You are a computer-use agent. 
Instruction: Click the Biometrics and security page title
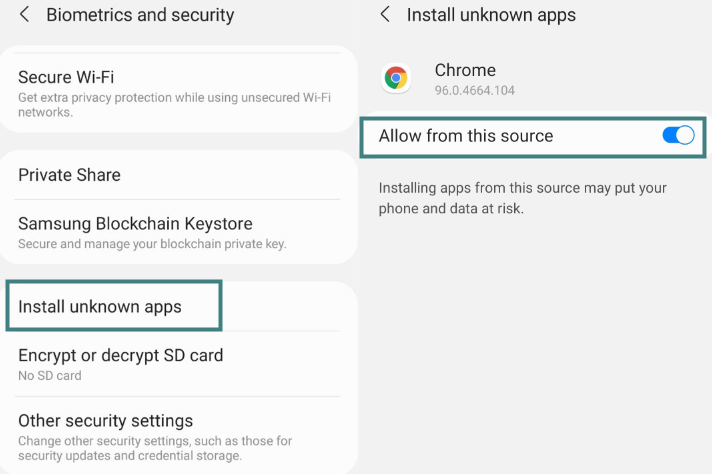[140, 15]
